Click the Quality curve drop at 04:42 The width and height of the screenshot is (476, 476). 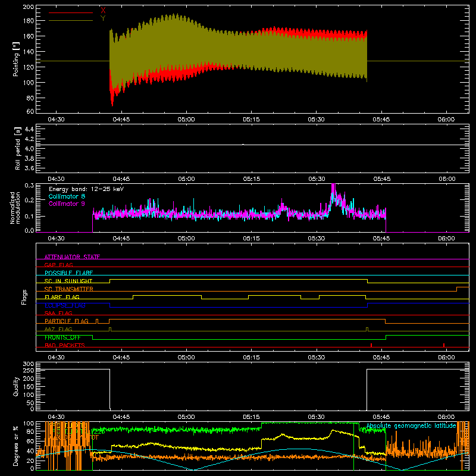click(109, 389)
